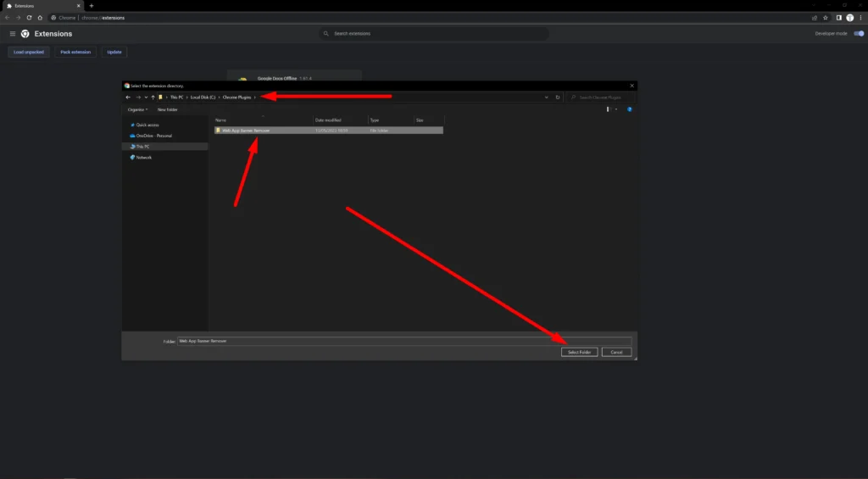
Task: Open the Extensions hamburger menu
Action: pos(13,34)
